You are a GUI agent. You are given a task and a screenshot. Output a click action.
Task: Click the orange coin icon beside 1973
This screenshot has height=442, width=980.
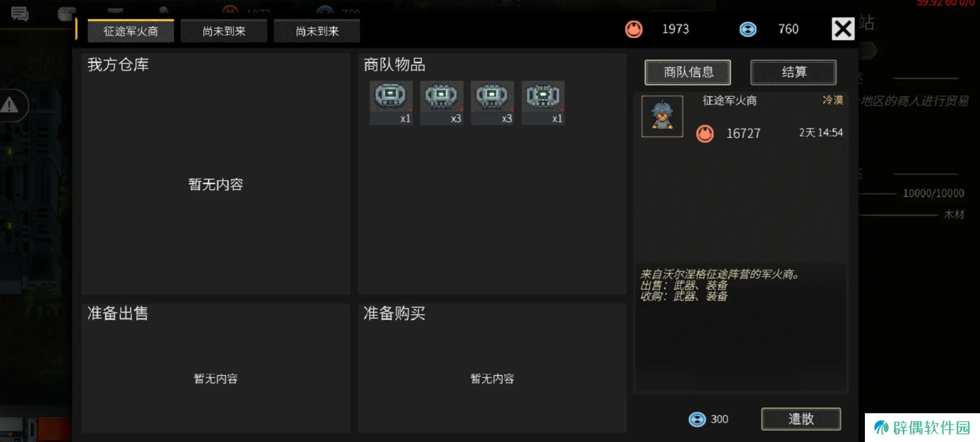[634, 29]
